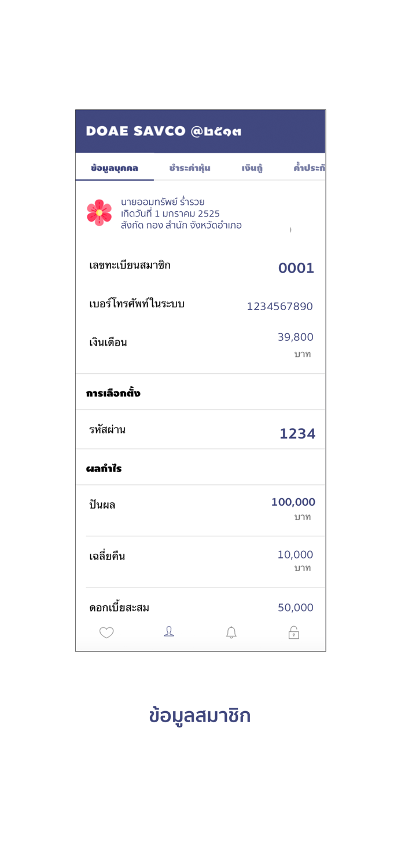Open notifications bell icon

(231, 632)
